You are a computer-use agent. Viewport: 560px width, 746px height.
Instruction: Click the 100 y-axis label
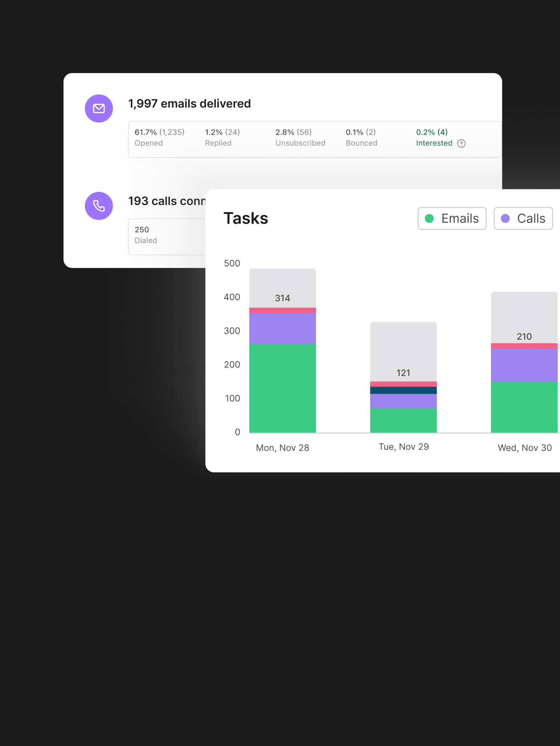click(233, 398)
